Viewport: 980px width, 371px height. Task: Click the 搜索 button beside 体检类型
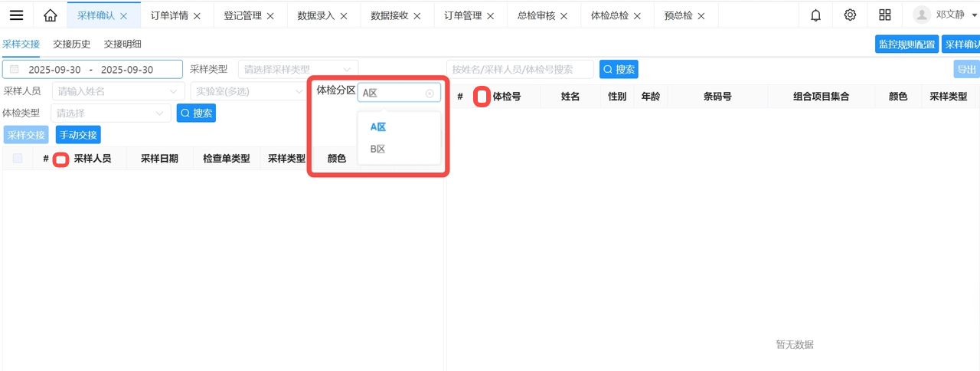[x=196, y=113]
